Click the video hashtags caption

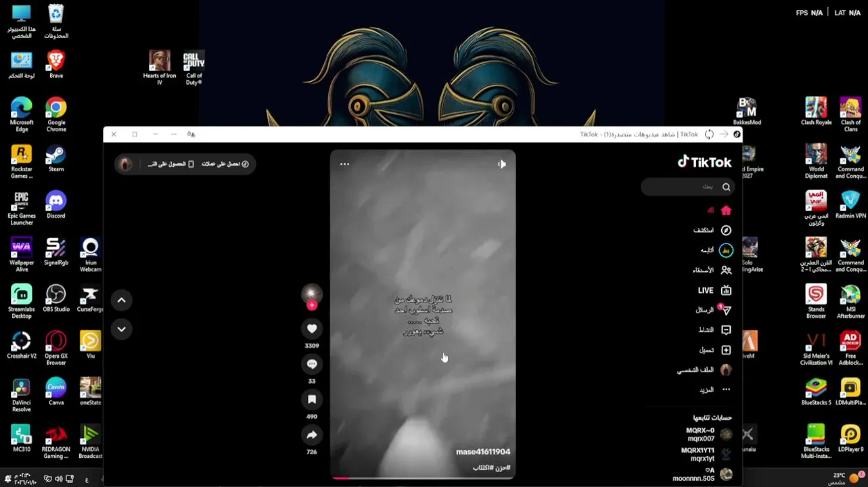click(x=492, y=467)
